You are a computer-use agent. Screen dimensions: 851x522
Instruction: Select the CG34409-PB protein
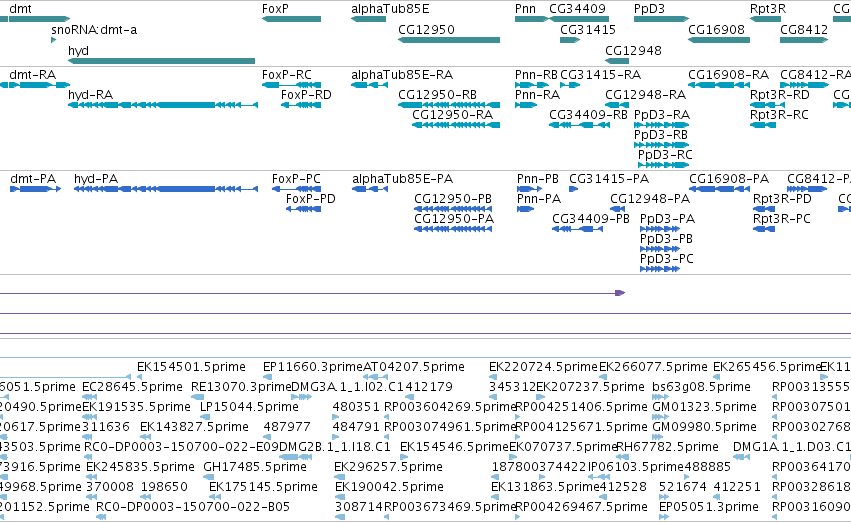click(x=577, y=229)
